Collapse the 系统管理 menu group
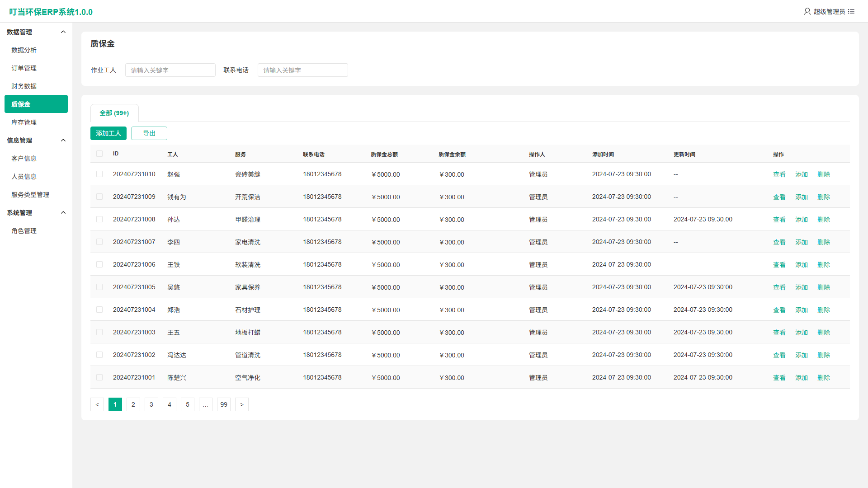Screen dimensions: 868x488 (x=63, y=212)
